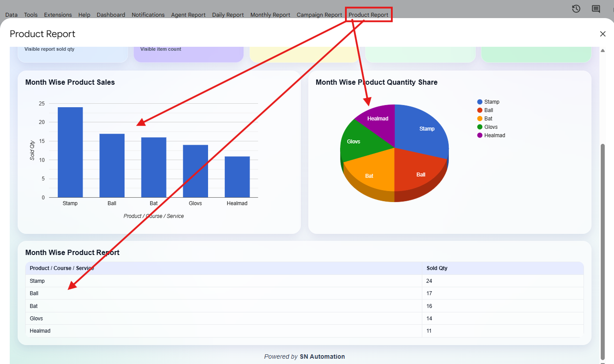Click the dialog vertical scrollbar thumb
The height and width of the screenshot is (364, 614).
pos(603,251)
